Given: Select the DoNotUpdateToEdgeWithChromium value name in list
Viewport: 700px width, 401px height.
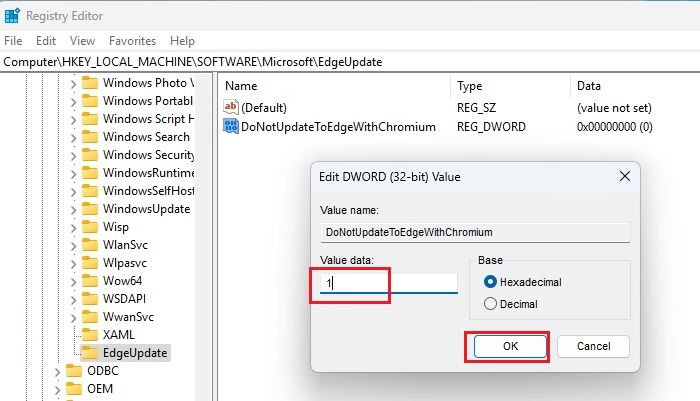Looking at the screenshot, I should click(x=338, y=127).
